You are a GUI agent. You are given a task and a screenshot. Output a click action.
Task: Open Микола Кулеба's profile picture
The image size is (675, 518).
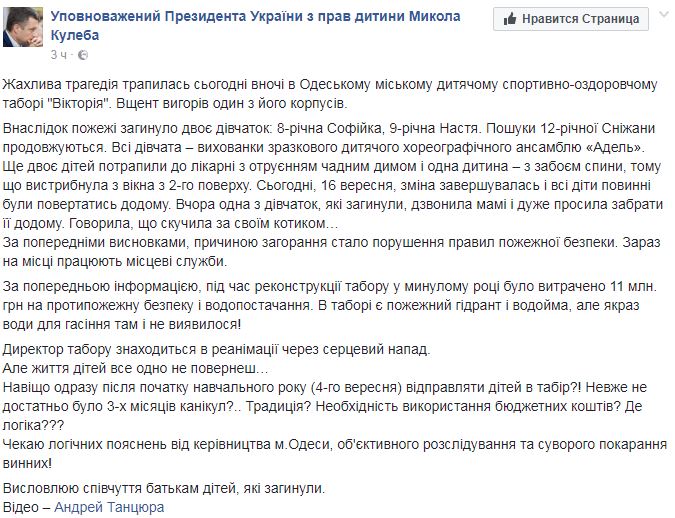[x=23, y=27]
